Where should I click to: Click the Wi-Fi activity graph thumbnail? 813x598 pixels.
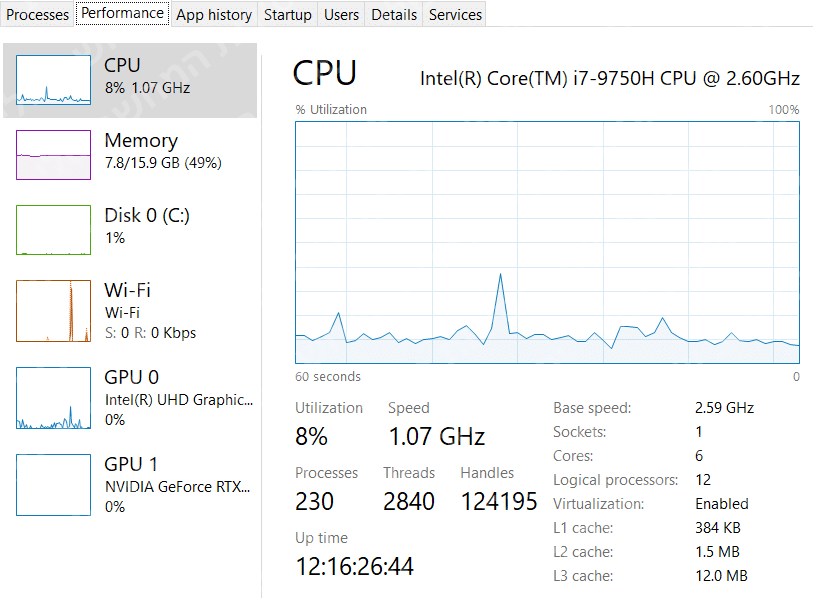click(53, 311)
